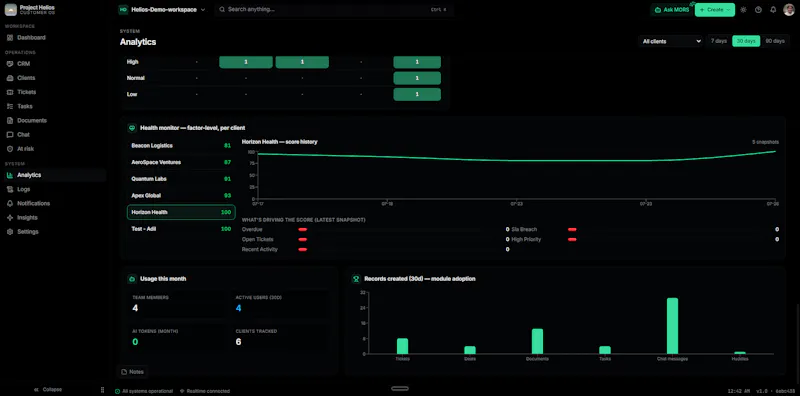This screenshot has height=396, width=800.
Task: Click the High Priority factor red bar
Action: click(572, 239)
